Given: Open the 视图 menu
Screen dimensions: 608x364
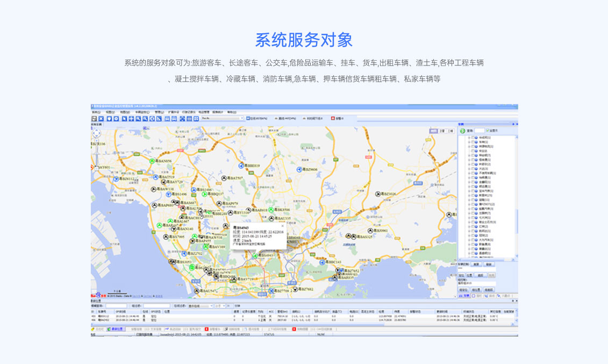Looking at the screenshot, I should (111, 112).
